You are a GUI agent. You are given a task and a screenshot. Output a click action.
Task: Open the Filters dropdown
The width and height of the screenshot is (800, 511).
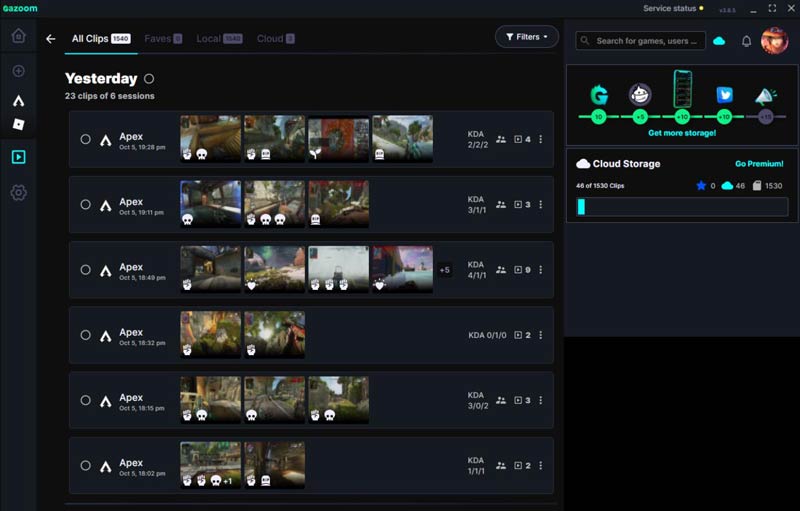527,37
